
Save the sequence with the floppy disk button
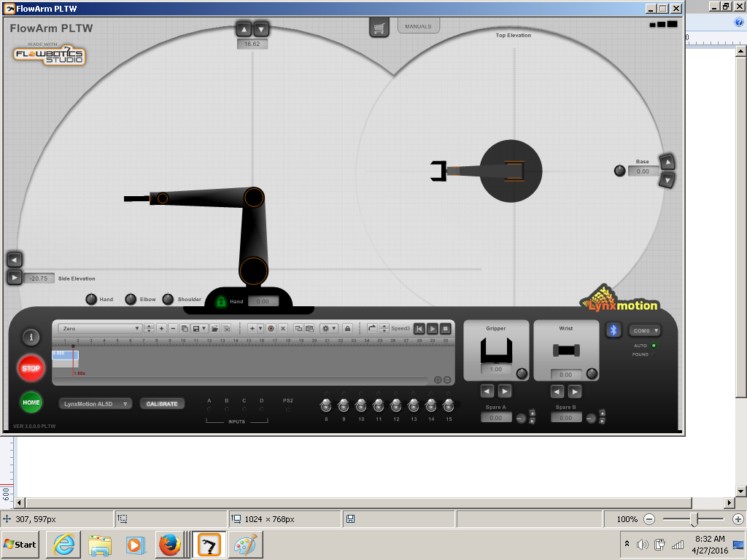coord(196,329)
